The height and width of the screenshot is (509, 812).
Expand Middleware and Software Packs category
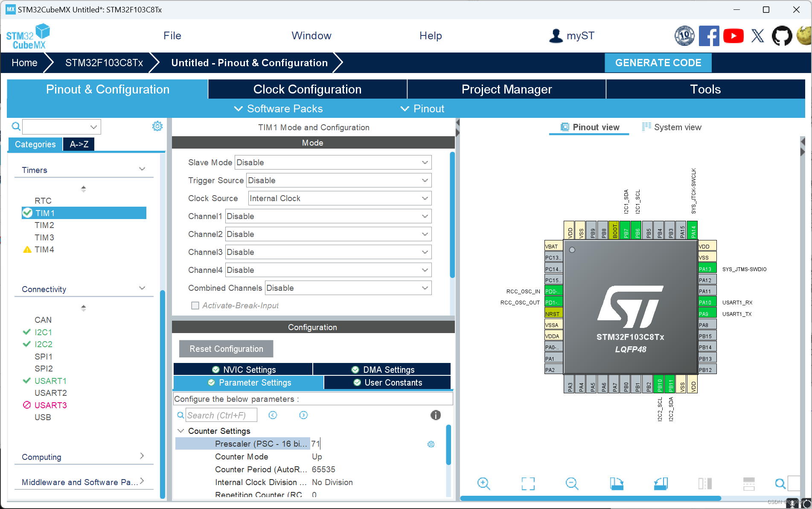coord(142,481)
